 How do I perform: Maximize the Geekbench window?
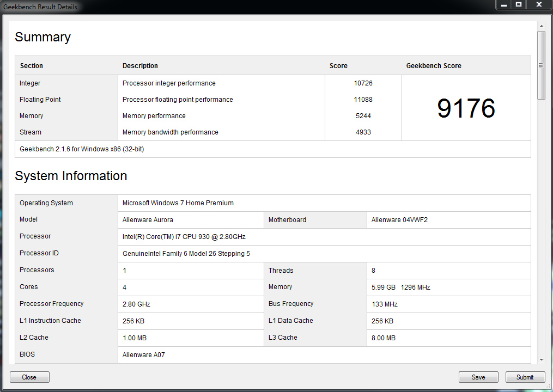(519, 4)
